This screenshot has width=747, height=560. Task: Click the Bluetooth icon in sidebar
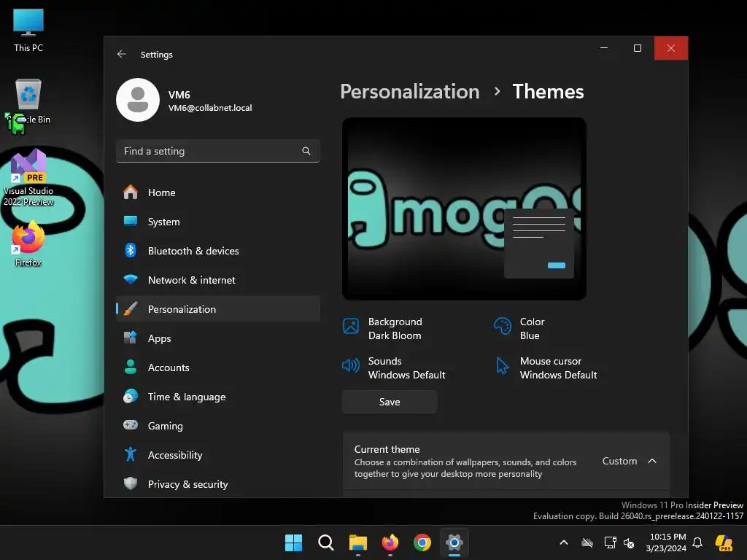coord(130,251)
